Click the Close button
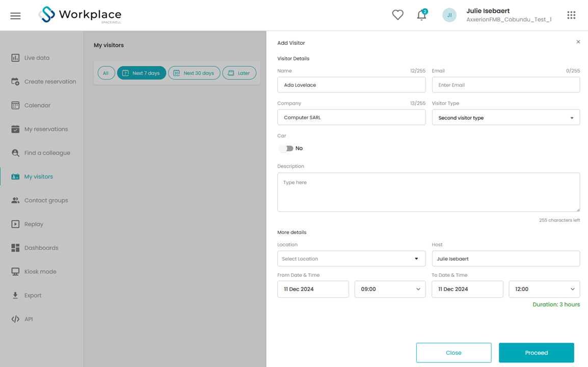588x367 pixels. (454, 353)
